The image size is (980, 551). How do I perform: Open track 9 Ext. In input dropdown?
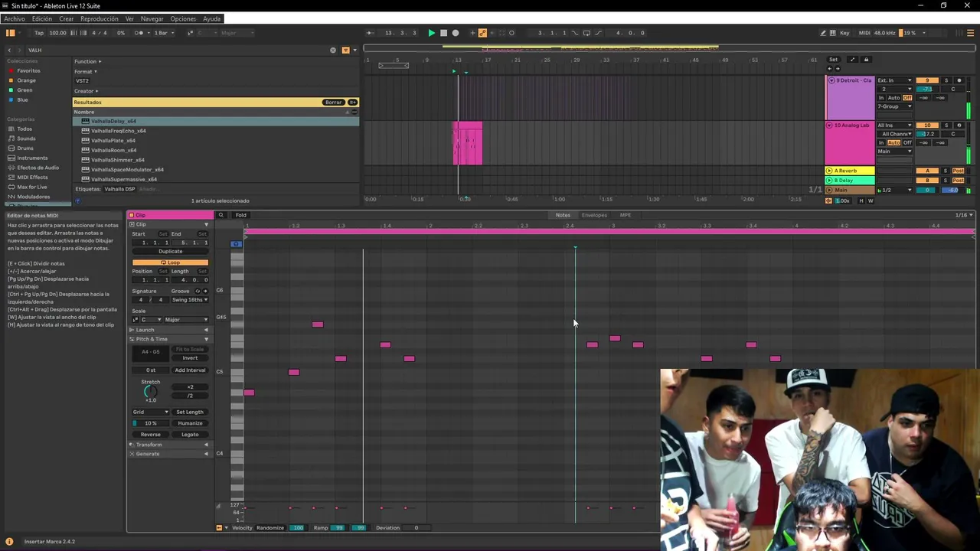point(894,80)
